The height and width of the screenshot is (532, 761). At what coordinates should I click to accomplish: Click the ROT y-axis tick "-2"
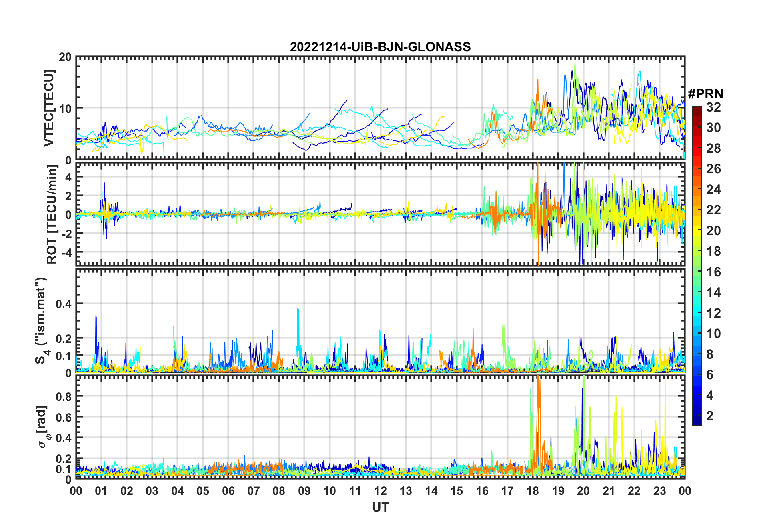point(66,233)
